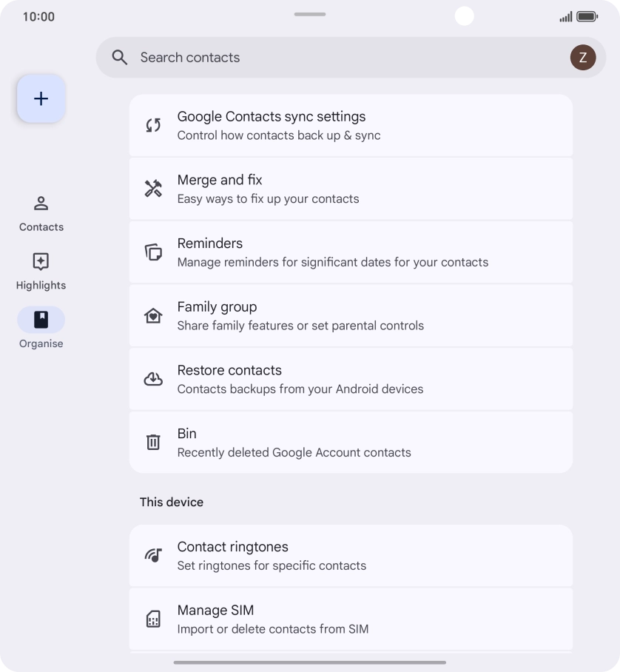Tap the Restore contacts cloud icon
Screen dimensions: 620x672
(153, 379)
